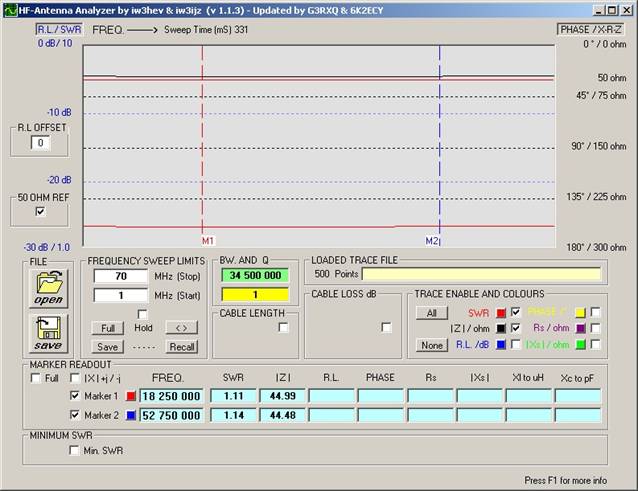
Task: Click the red SWR trace colour swatch
Action: click(501, 313)
